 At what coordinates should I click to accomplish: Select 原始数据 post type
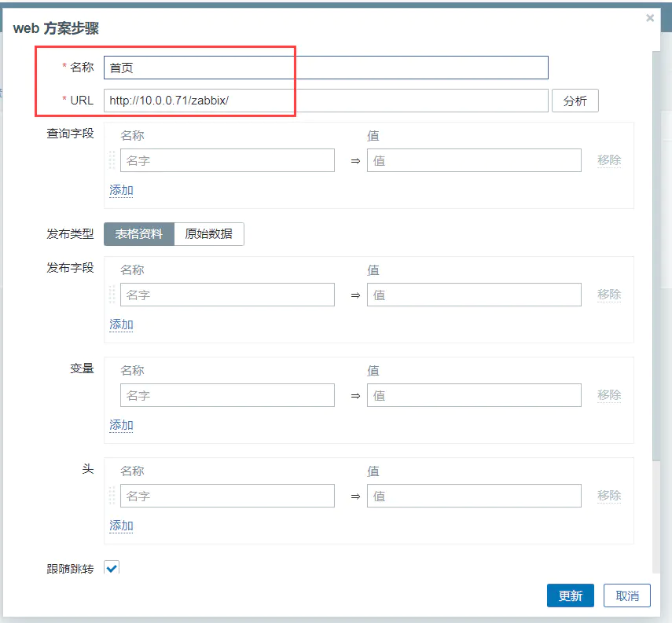[x=209, y=234]
